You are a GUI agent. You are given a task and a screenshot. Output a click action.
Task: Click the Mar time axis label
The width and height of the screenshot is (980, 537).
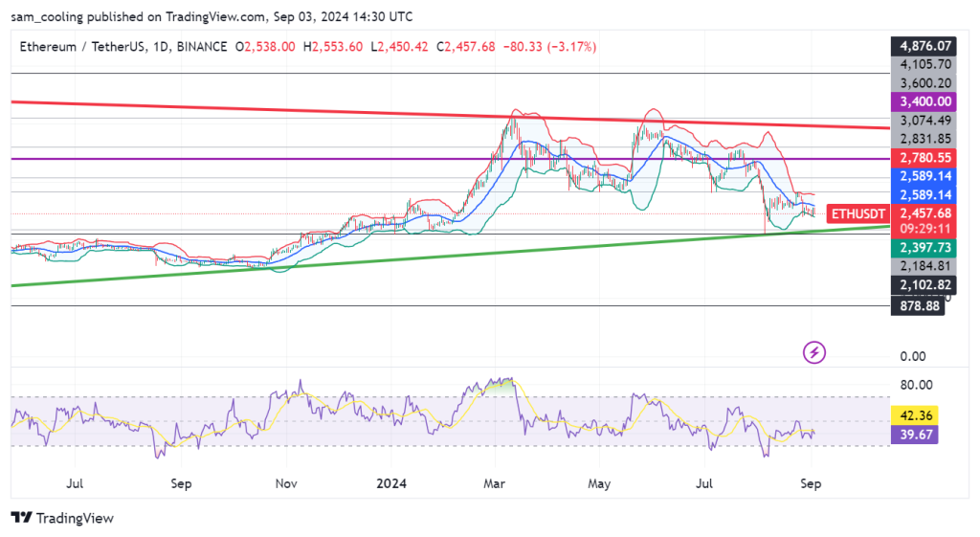495,483
